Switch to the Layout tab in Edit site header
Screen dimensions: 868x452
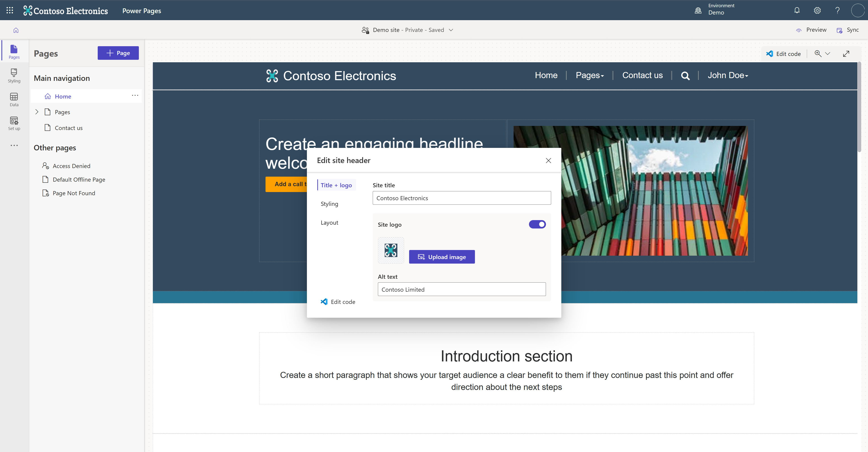(329, 222)
